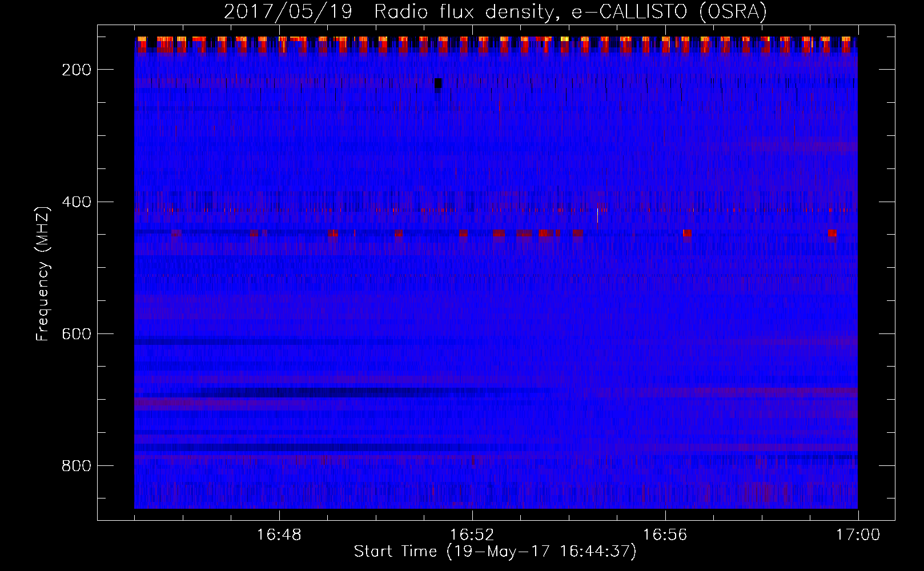
Task: Click the black data gap near 220 MHz
Action: point(438,83)
